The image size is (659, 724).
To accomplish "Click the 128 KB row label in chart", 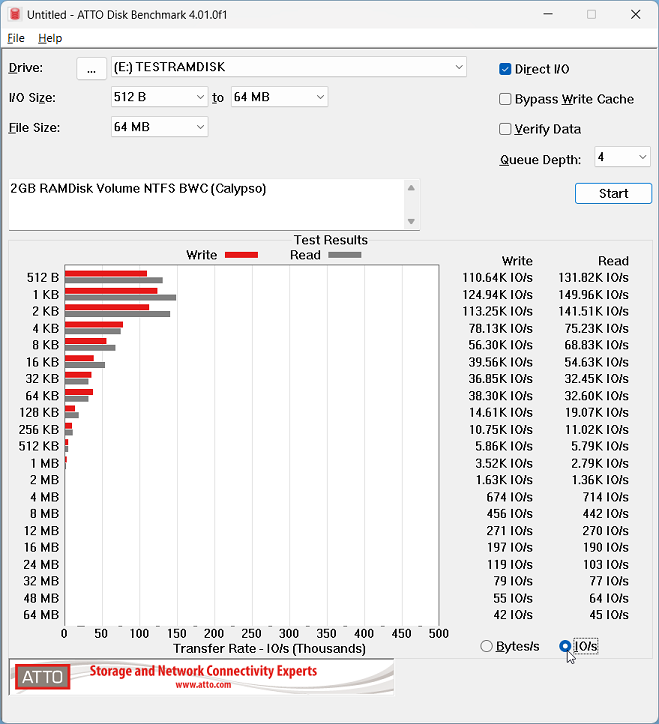I will click(39, 412).
